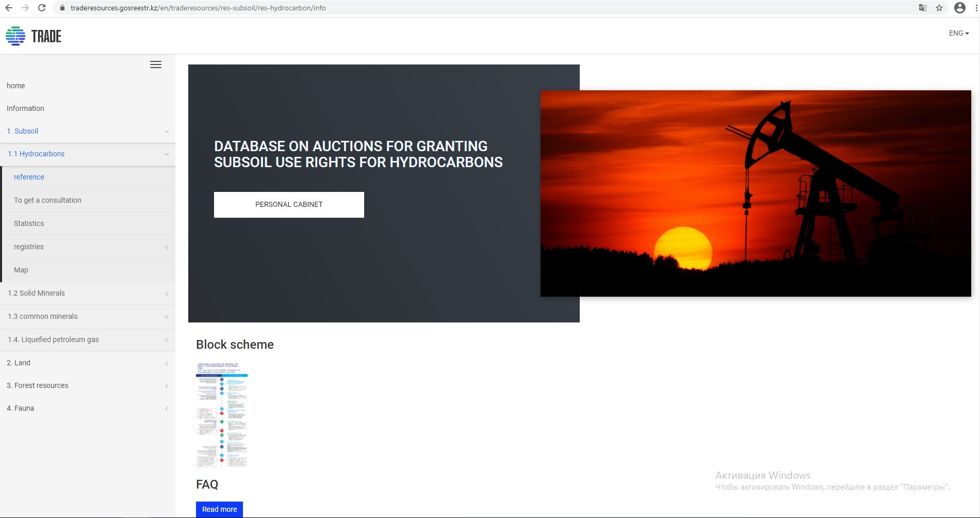Viewport: 980px width, 518px height.
Task: Open the ENG language dropdown
Action: click(958, 33)
